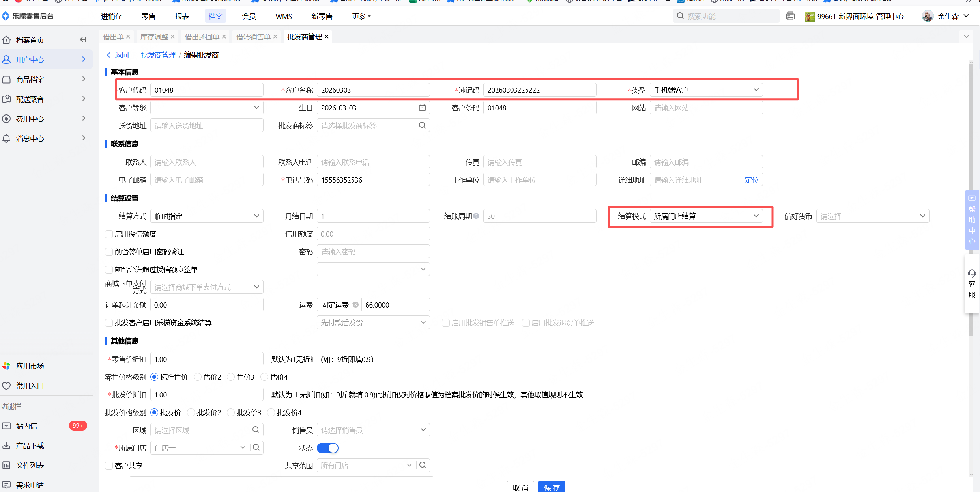
Task: Click the search icon beside 所属门店
Action: tap(256, 447)
